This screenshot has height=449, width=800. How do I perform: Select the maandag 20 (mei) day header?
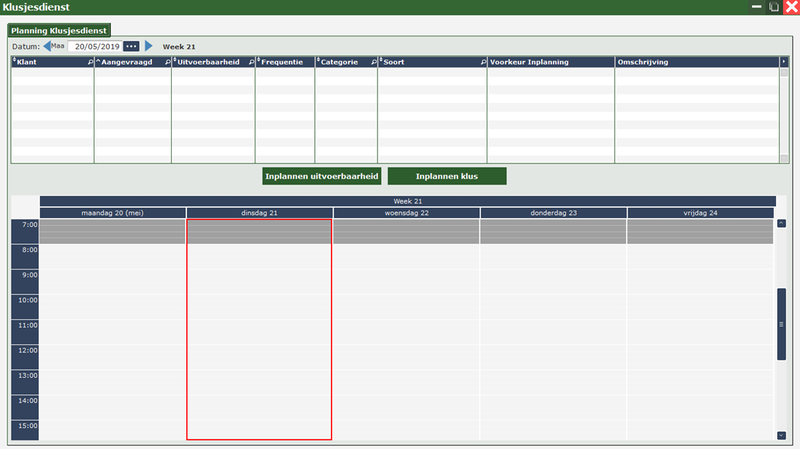click(113, 212)
